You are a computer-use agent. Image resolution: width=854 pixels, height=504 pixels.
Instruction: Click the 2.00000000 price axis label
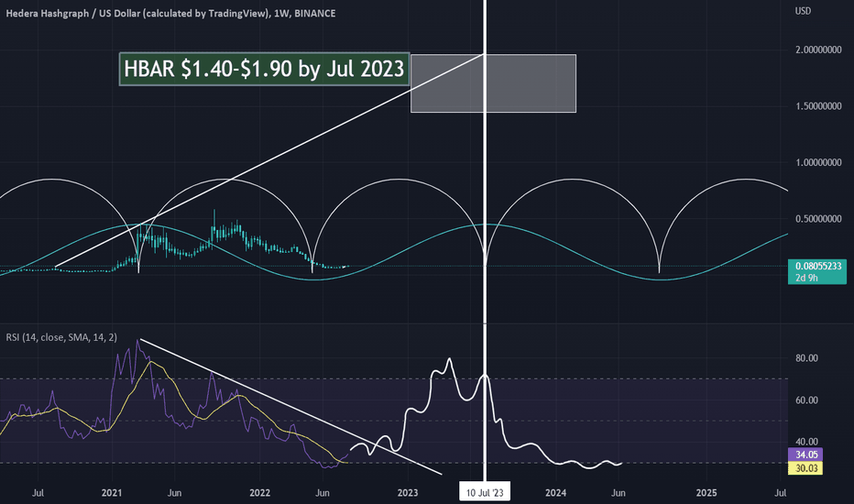pos(818,50)
